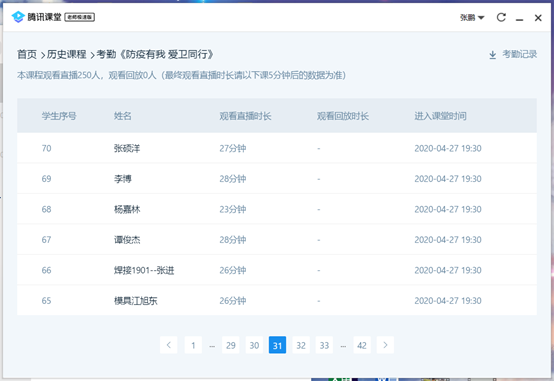Select student name 焊接1901--张进
The width and height of the screenshot is (554, 381).
tap(144, 270)
